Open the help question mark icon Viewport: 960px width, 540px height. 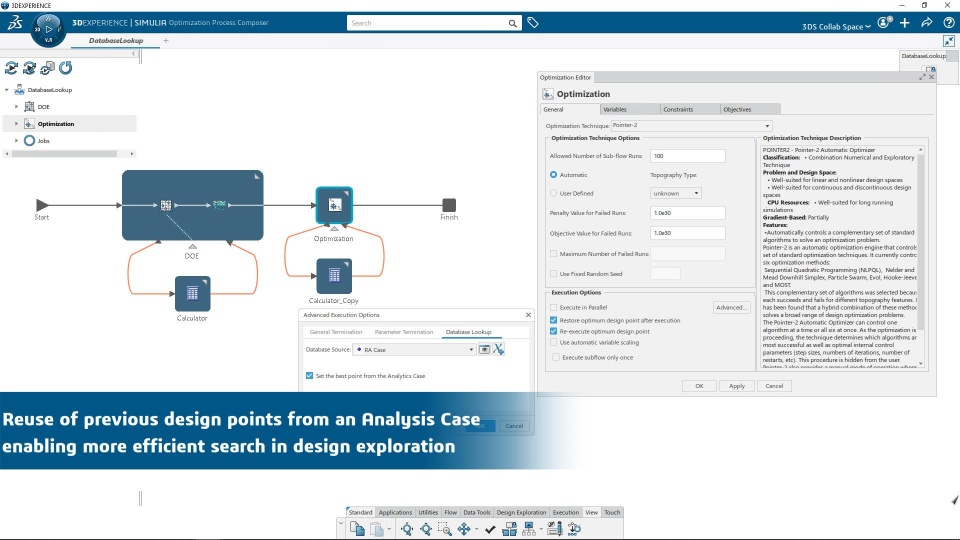coord(949,23)
